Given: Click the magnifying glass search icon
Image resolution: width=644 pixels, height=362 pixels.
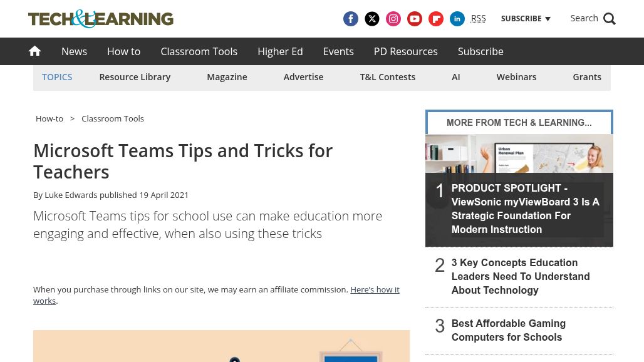Looking at the screenshot, I should coord(609,18).
